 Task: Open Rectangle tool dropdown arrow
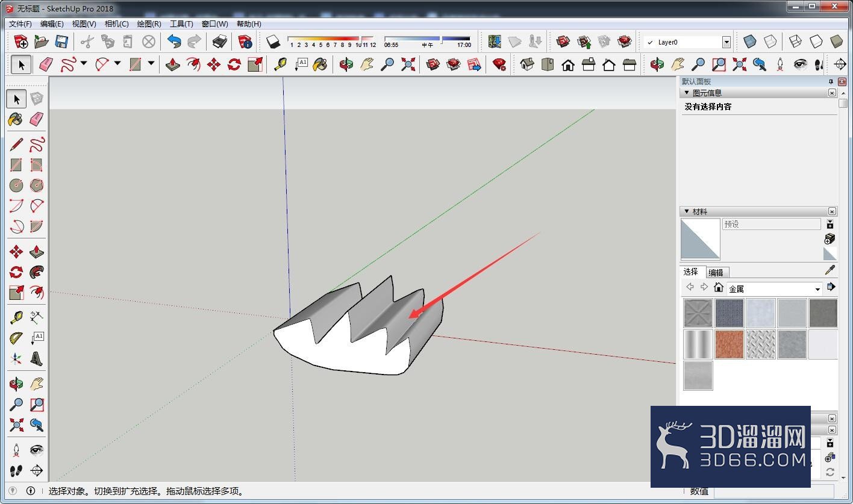(x=151, y=64)
